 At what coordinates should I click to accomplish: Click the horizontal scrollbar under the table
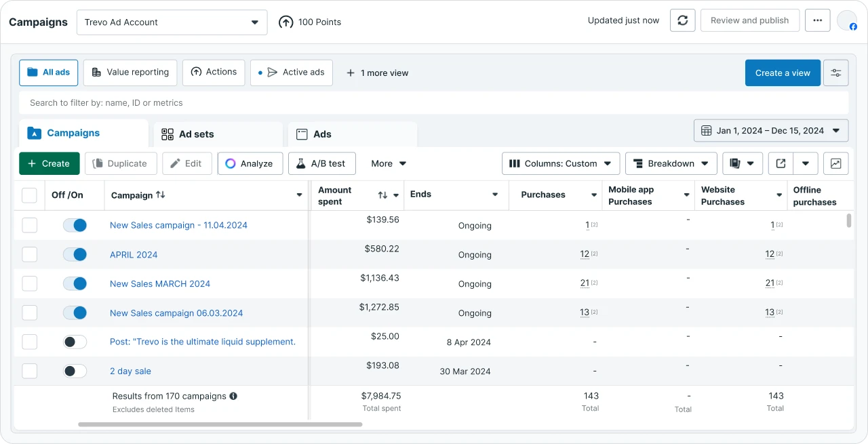(x=220, y=425)
